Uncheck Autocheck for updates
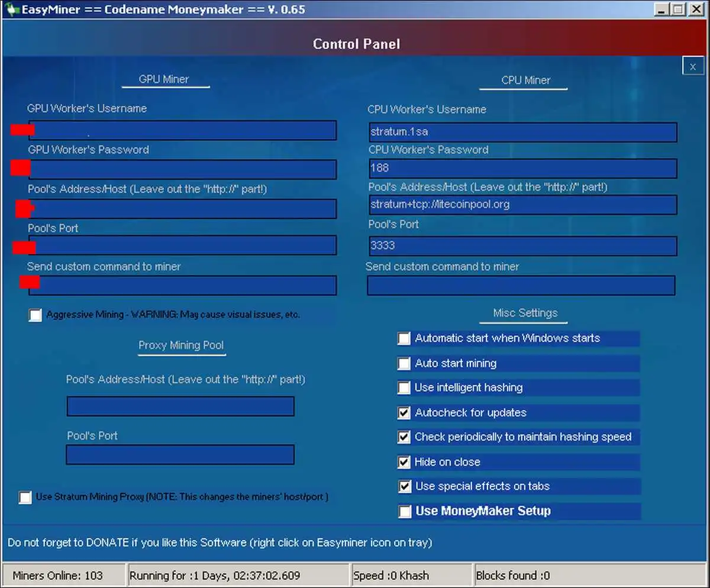The height and width of the screenshot is (588, 710). 404,413
